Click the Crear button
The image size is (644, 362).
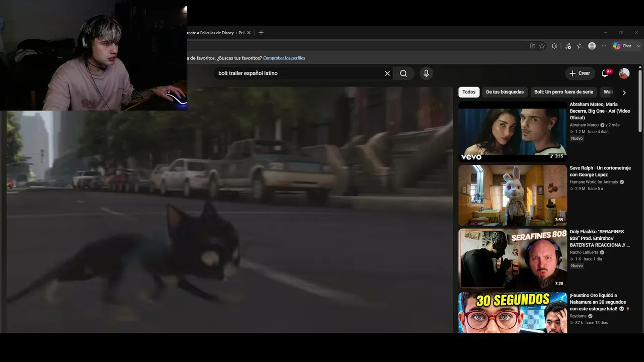point(580,73)
